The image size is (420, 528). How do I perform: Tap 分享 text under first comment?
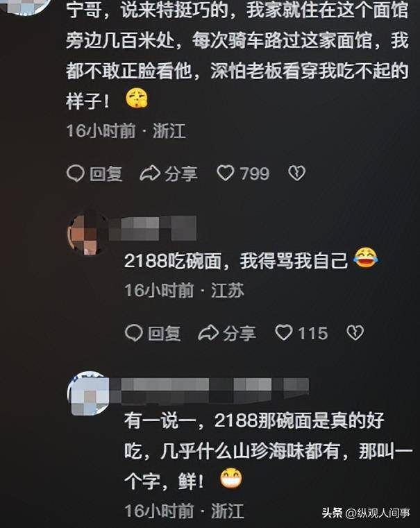click(181, 174)
